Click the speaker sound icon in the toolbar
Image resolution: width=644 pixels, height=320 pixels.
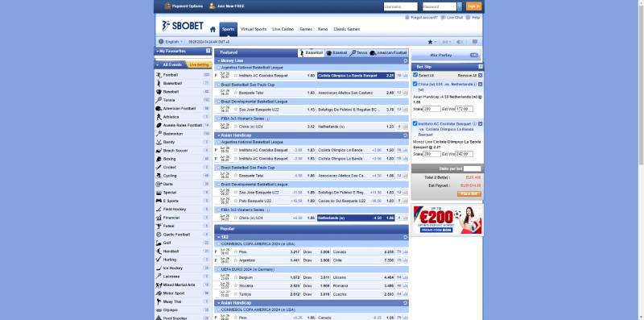pyautogui.click(x=460, y=42)
